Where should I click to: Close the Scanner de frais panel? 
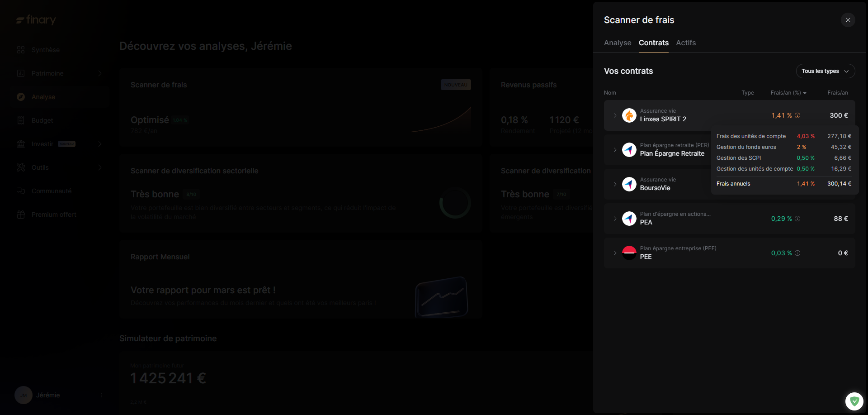pyautogui.click(x=848, y=20)
